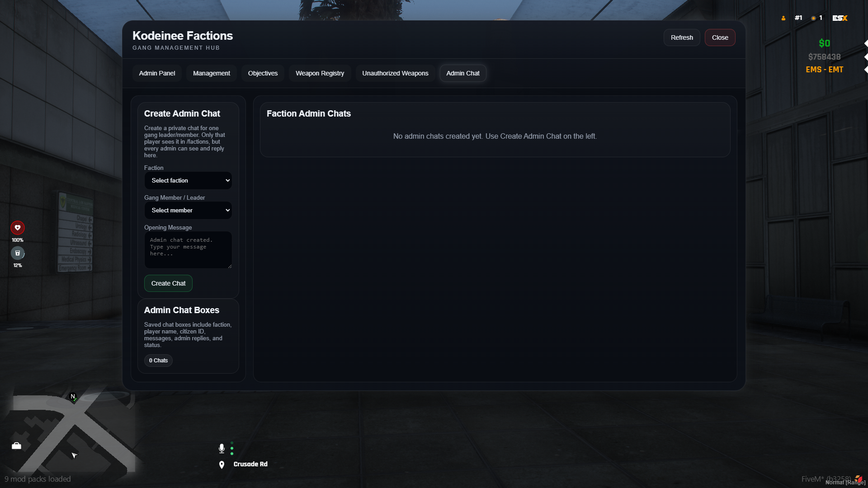The width and height of the screenshot is (868, 488).
Task: Click the armor vest HUD icon
Action: point(18,253)
